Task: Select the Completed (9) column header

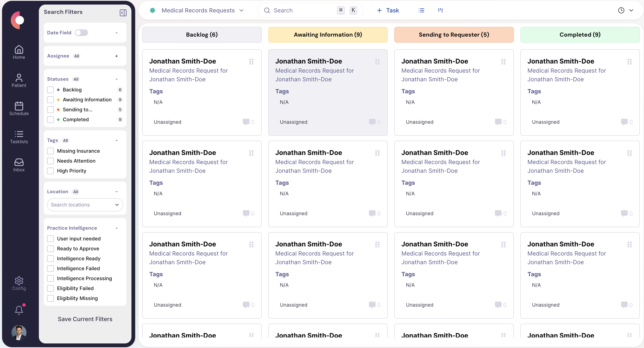Action: click(580, 35)
